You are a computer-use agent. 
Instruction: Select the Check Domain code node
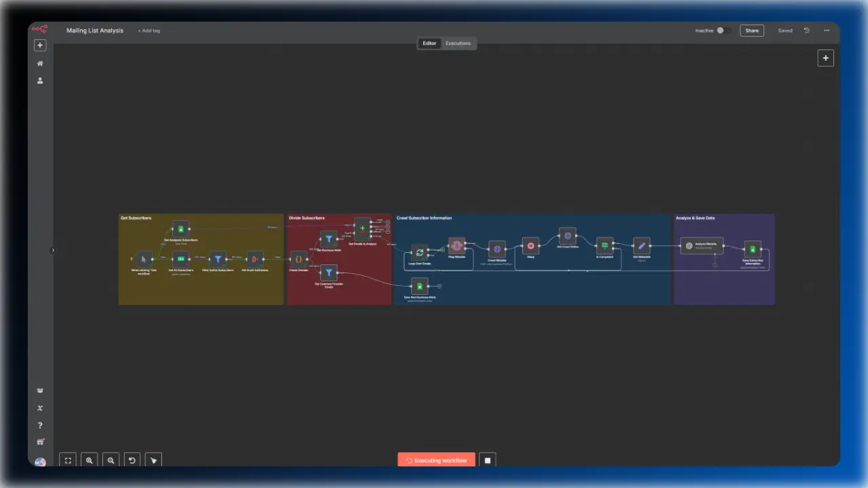298,259
